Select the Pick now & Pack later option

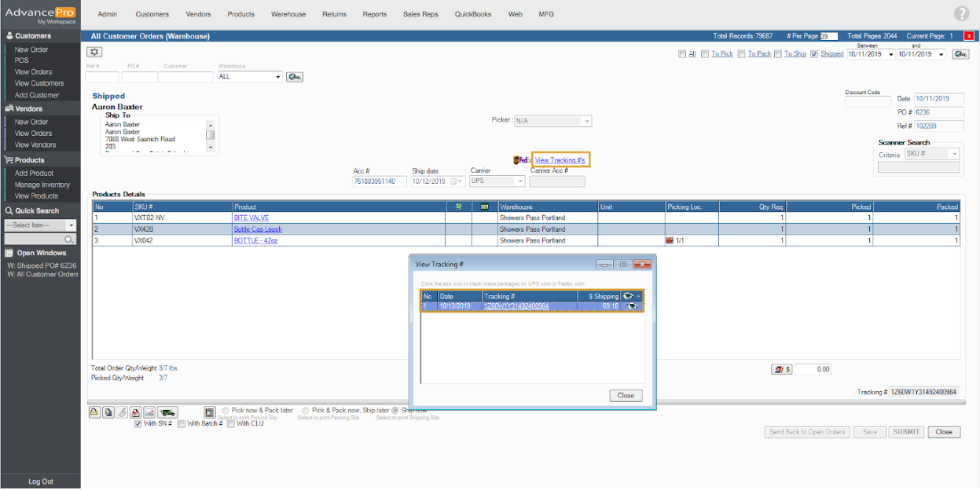point(226,411)
